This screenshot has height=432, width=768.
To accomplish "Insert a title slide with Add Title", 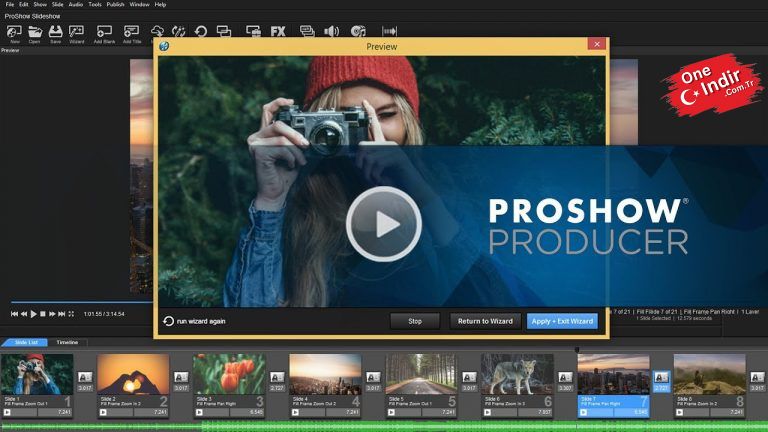I will point(132,32).
